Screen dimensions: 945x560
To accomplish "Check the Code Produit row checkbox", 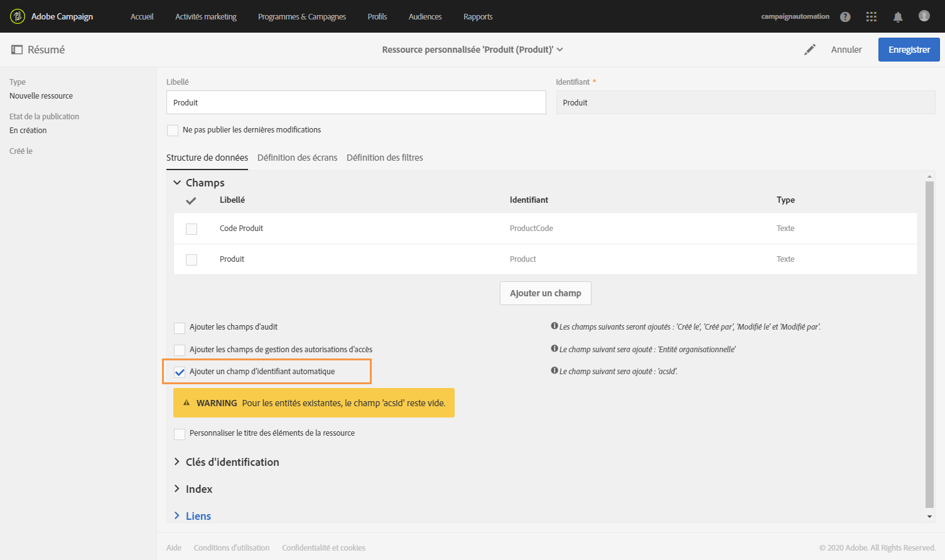I will [192, 229].
